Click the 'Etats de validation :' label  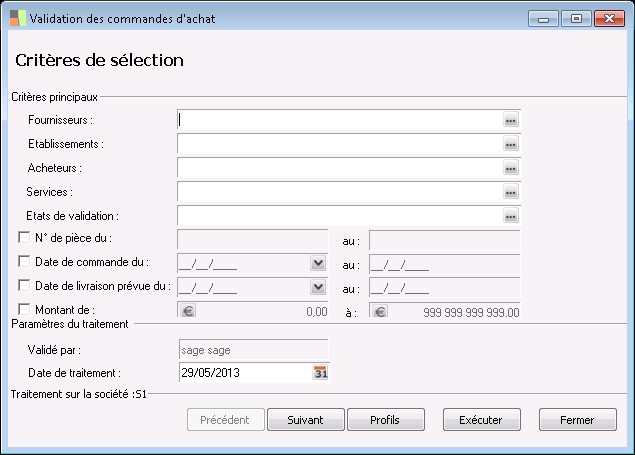pos(72,216)
